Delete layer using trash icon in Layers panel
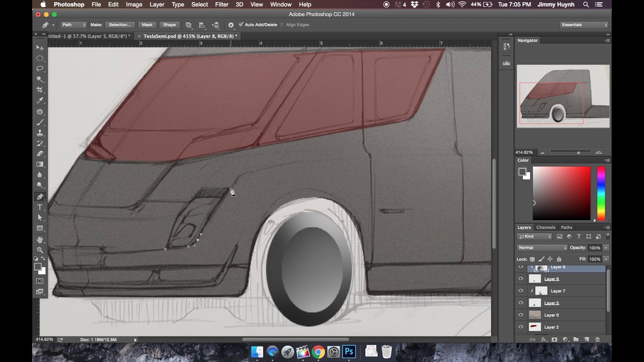Image resolution: width=644 pixels, height=362 pixels. (597, 340)
